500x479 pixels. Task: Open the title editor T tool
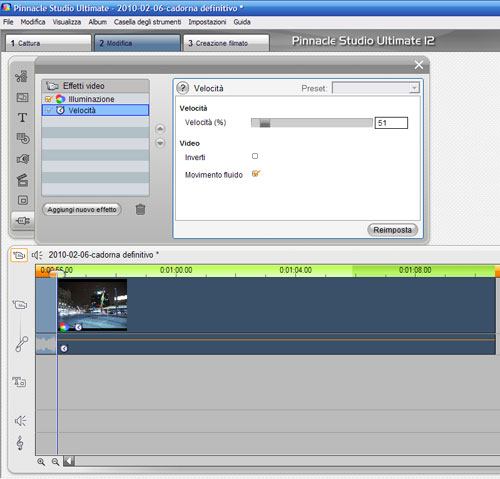[x=22, y=118]
